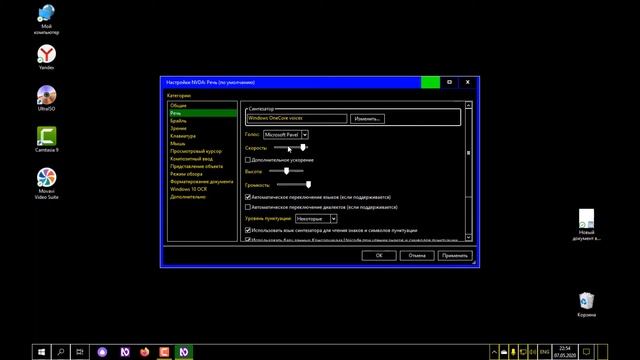Switch to Firefox on the taskbar

tap(144, 352)
